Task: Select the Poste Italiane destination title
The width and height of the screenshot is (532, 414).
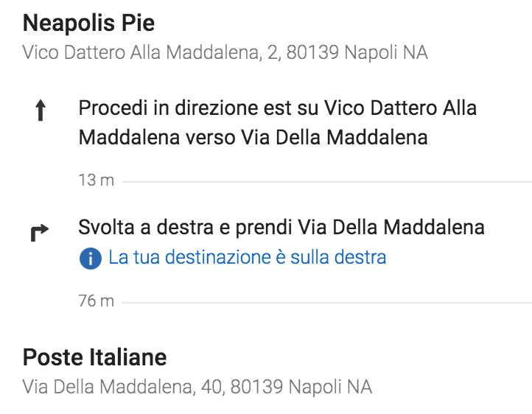Action: (94, 357)
